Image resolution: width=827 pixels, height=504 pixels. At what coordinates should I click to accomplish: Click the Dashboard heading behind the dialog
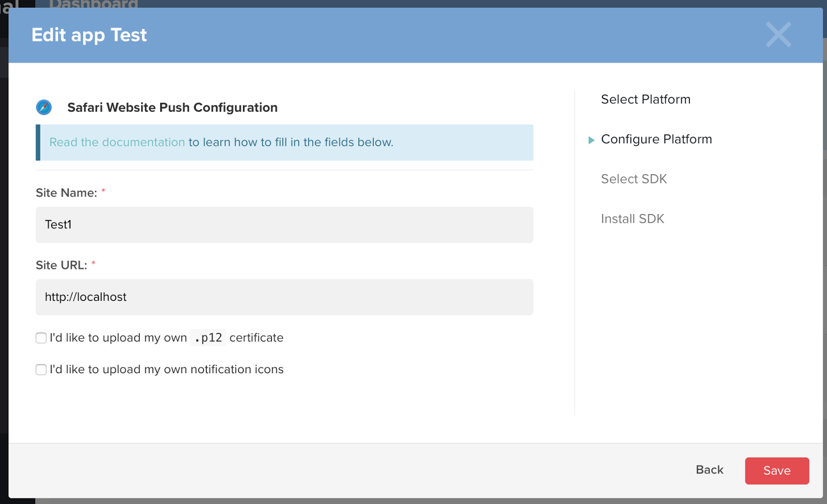pyautogui.click(x=94, y=4)
